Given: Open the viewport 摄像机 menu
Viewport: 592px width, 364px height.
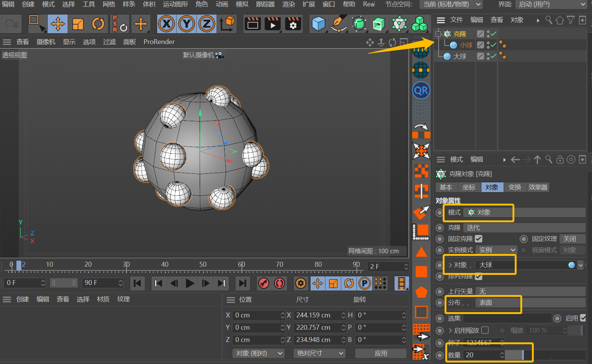Looking at the screenshot, I should click(x=46, y=42).
